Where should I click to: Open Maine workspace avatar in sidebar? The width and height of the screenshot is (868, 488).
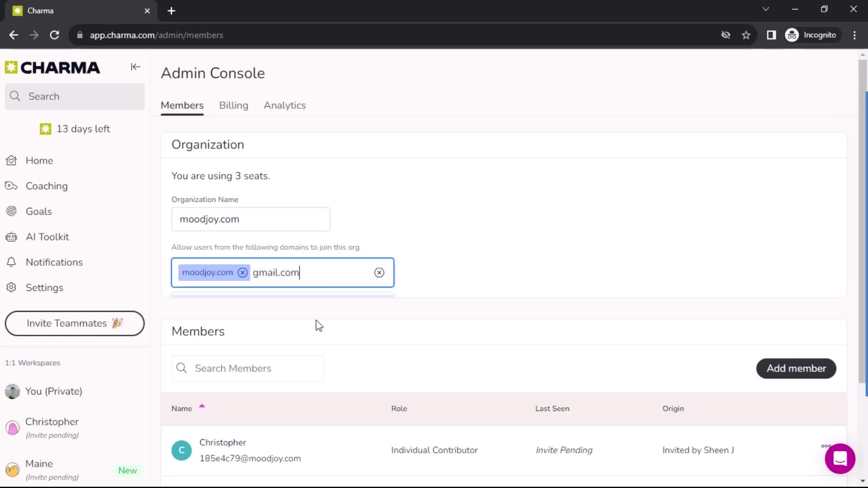click(x=13, y=470)
